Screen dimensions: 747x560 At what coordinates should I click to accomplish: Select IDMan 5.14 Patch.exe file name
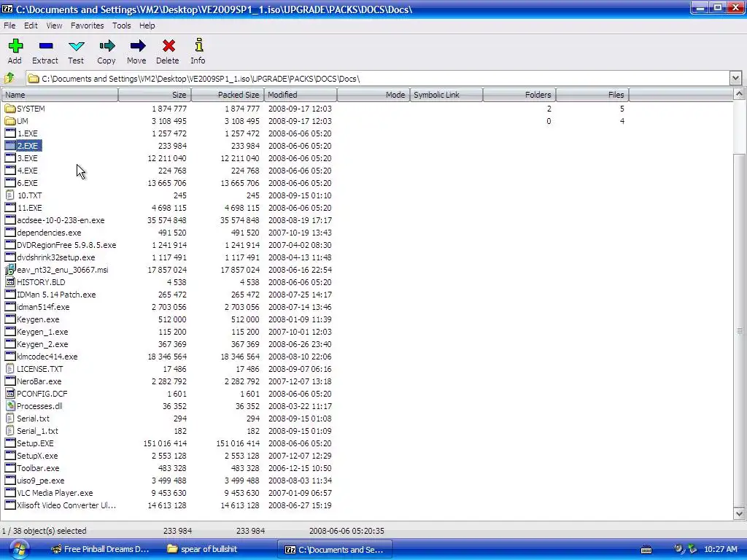pos(56,295)
